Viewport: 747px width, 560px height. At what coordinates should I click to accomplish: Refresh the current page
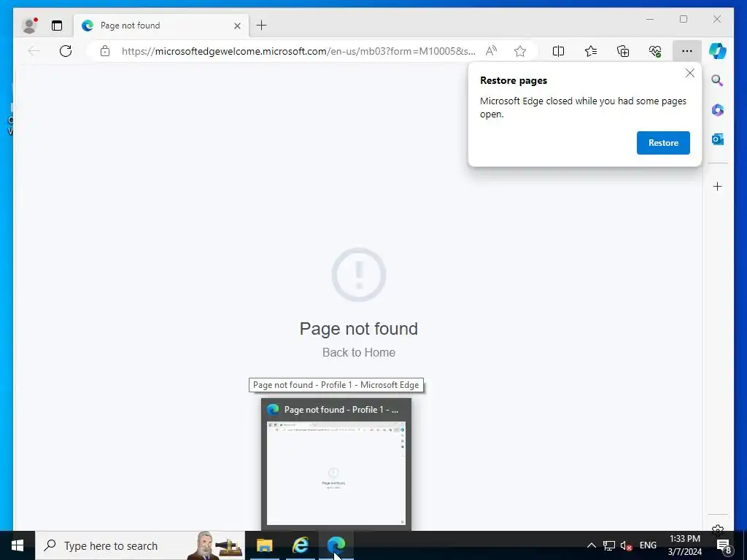pyautogui.click(x=66, y=51)
